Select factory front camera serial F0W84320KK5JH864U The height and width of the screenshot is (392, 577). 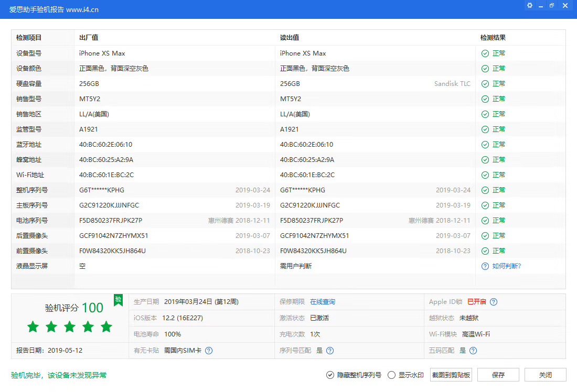coord(112,251)
